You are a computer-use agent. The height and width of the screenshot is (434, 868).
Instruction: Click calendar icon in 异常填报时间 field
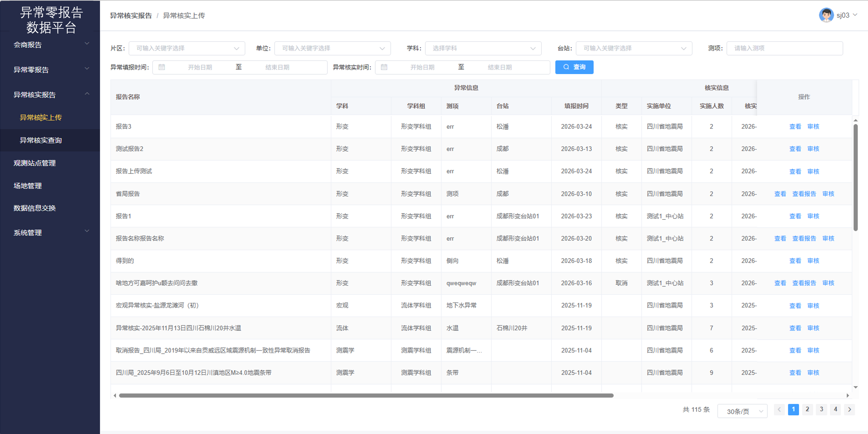162,67
